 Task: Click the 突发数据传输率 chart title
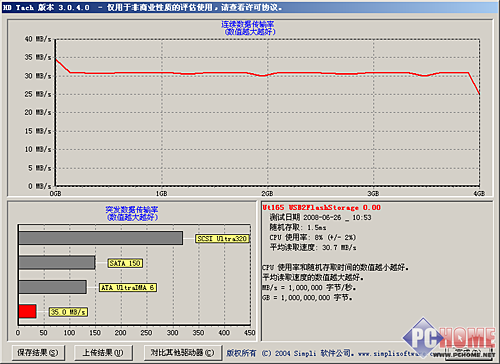tap(132, 210)
